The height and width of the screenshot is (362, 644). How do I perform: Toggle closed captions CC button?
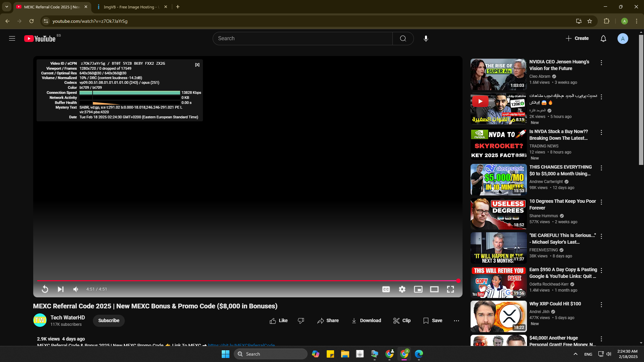point(386,289)
